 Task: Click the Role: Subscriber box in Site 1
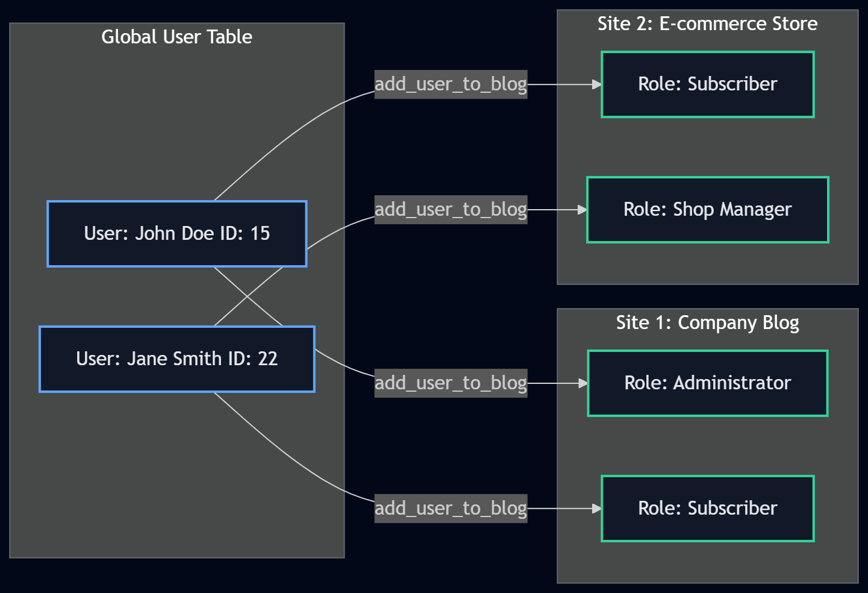point(707,507)
